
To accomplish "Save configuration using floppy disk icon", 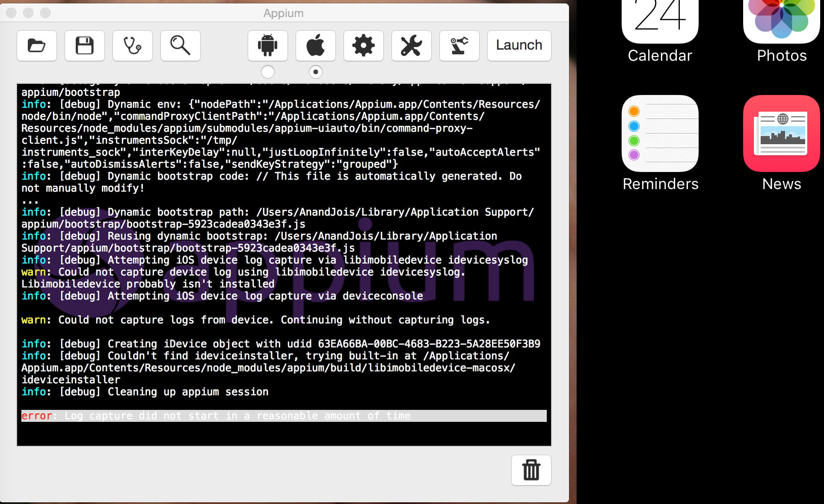I will pyautogui.click(x=85, y=45).
